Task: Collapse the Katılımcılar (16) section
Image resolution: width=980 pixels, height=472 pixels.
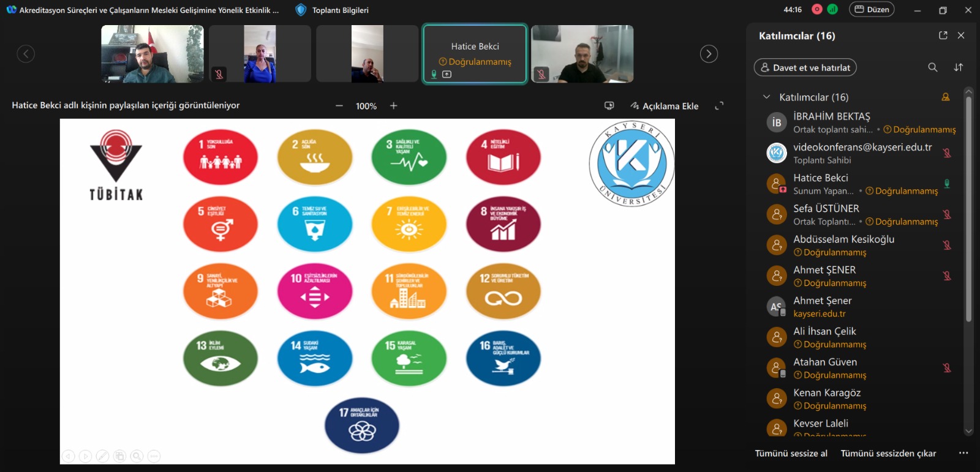Action: point(766,97)
